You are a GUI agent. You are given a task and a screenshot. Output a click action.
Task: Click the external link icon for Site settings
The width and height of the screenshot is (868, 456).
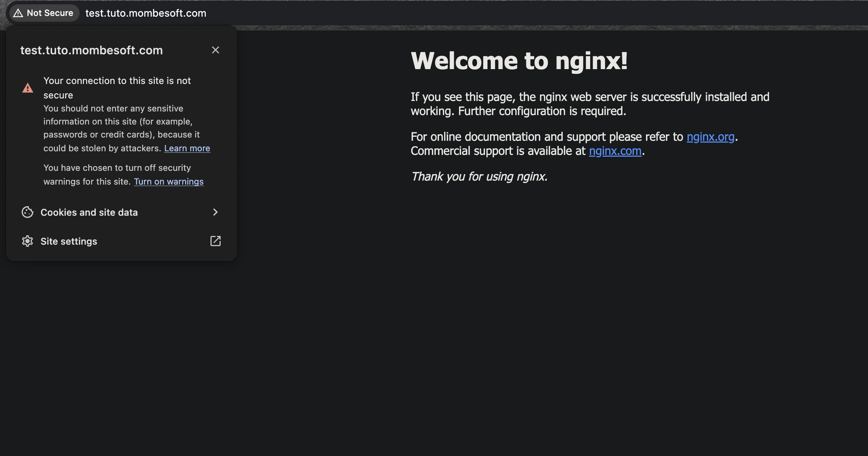[x=216, y=241]
